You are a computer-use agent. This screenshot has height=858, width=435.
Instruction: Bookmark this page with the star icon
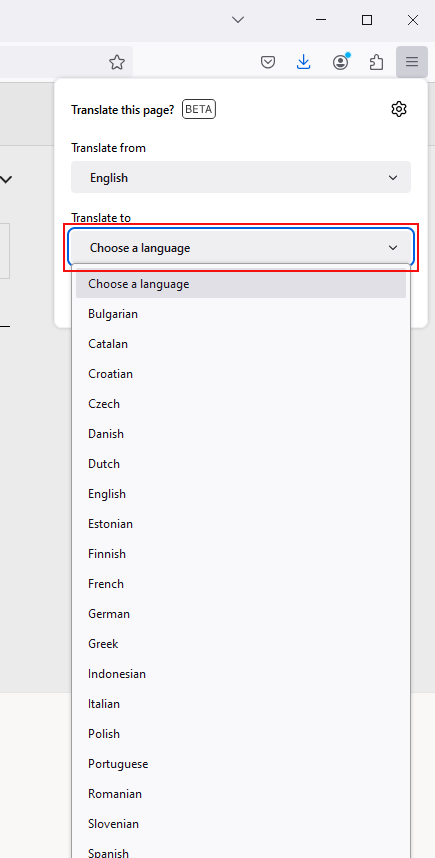117,62
